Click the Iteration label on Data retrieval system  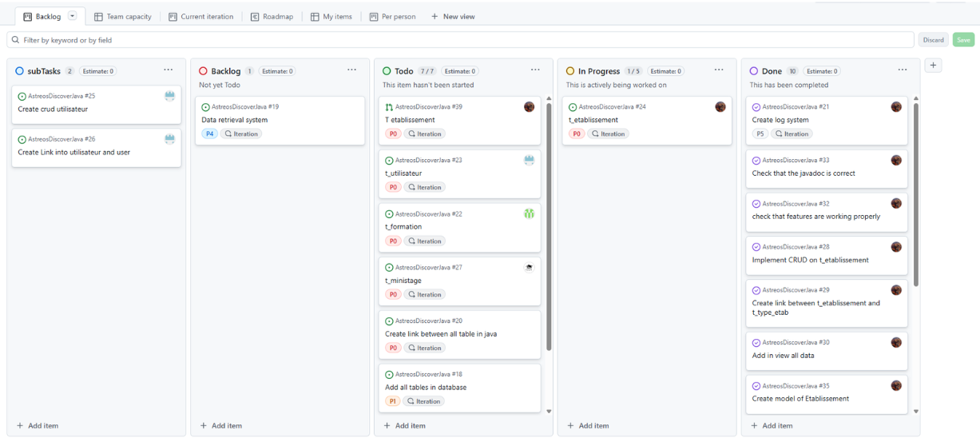tap(241, 133)
